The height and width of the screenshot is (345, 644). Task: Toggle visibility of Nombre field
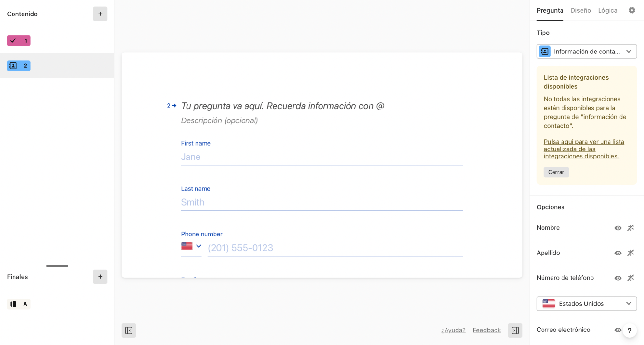click(618, 228)
